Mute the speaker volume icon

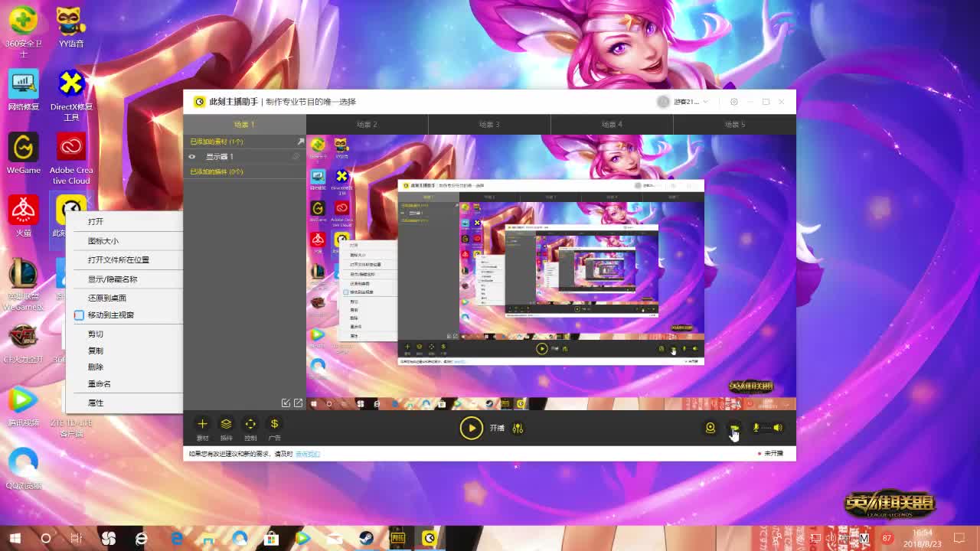click(777, 428)
